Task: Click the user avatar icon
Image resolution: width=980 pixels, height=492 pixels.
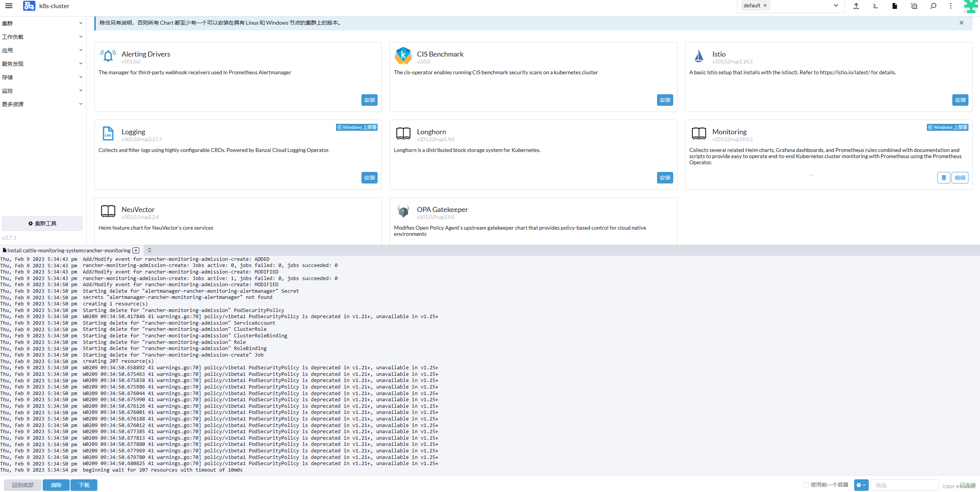Action: pos(972,6)
